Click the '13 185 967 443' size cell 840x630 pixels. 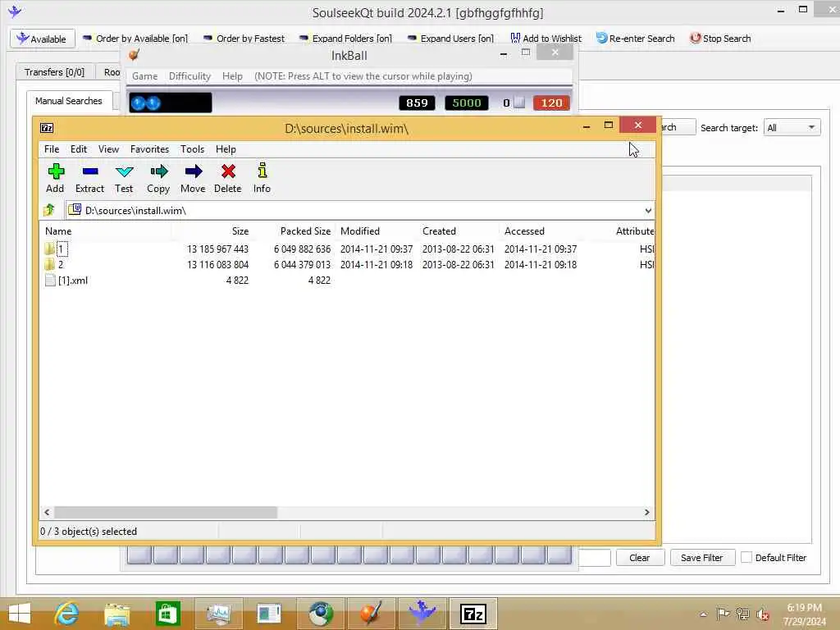click(217, 249)
